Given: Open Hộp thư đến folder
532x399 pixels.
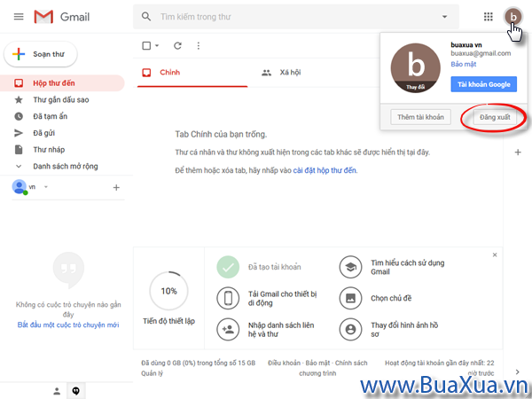Looking at the screenshot, I should 62,83.
